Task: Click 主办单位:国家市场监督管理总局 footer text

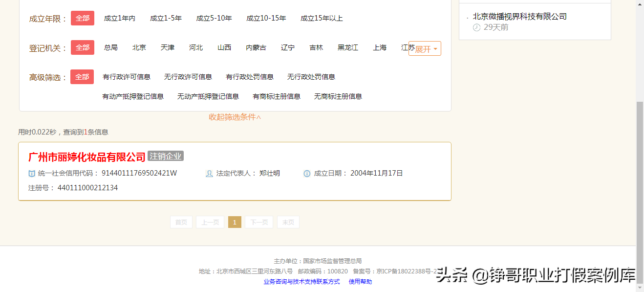Action: pos(318,261)
